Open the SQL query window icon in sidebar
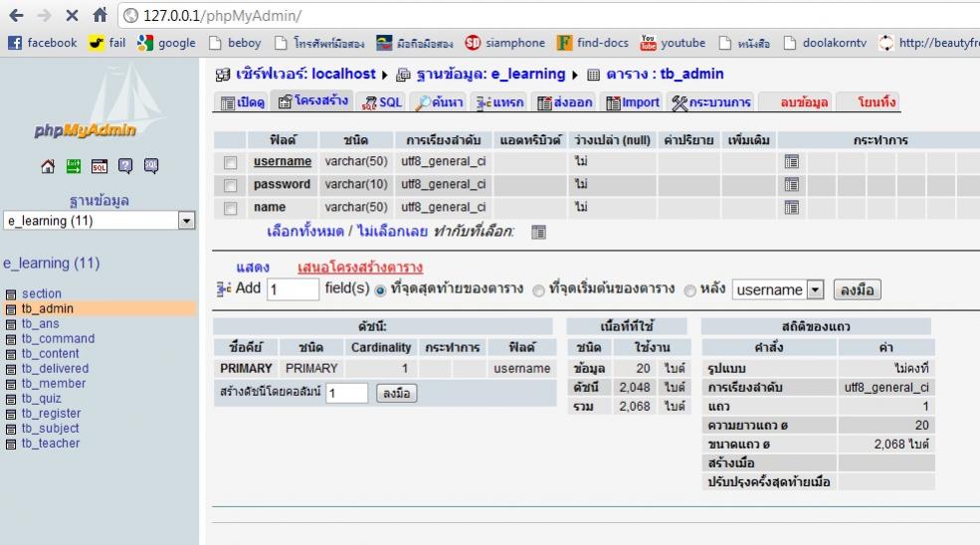Screen dimensions: 980x545 [99, 166]
